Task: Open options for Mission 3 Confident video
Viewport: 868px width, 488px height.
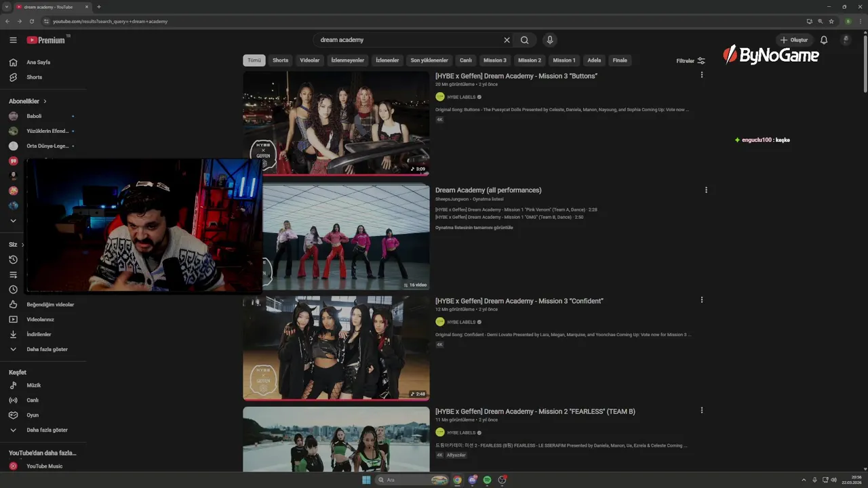Action: 701,300
